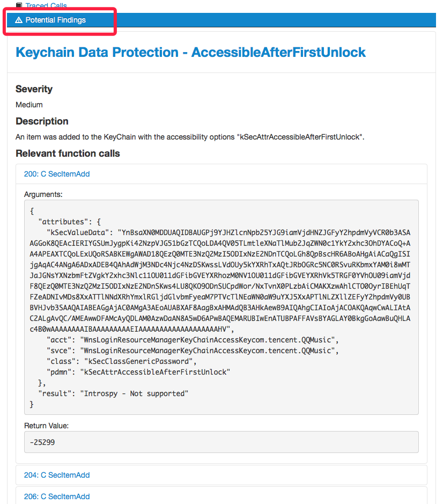The width and height of the screenshot is (443, 504).
Task: Click the Relevant function calls heading
Action: 68,154
